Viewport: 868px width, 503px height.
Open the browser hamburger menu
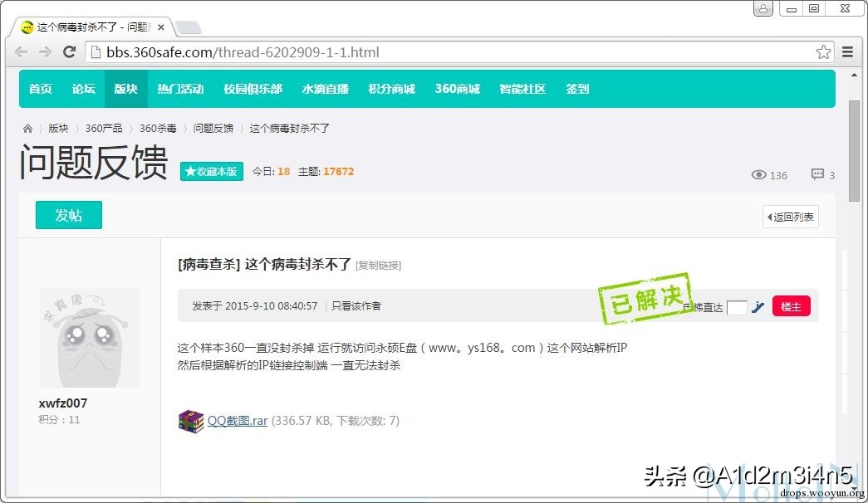[x=847, y=52]
